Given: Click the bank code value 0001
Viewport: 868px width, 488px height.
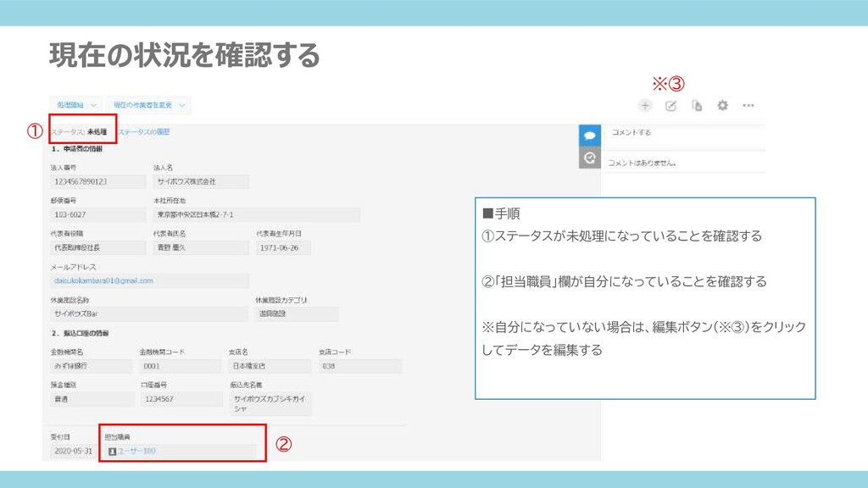Looking at the screenshot, I should pos(181,366).
